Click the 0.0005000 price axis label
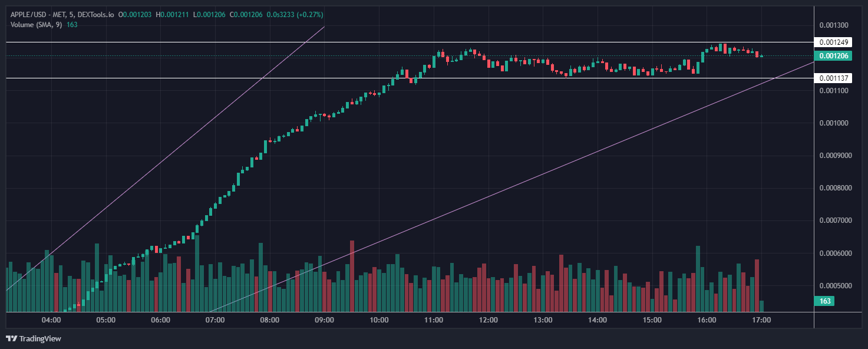868x349 pixels. pos(835,285)
